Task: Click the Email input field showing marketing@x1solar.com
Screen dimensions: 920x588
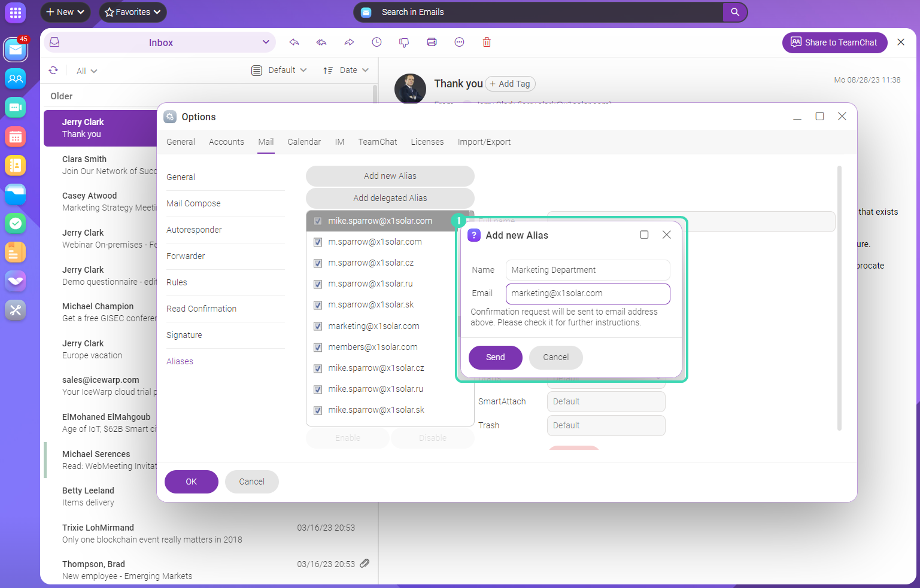Action: click(x=587, y=294)
